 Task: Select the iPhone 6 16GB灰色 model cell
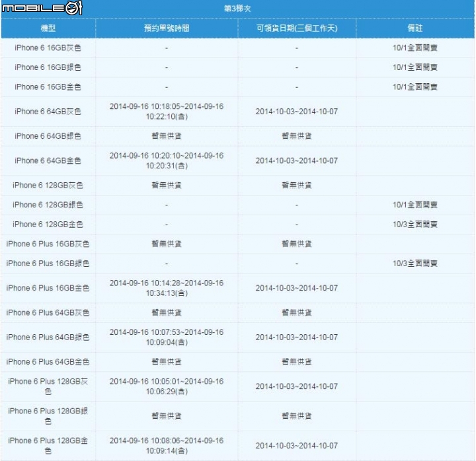tap(48, 48)
